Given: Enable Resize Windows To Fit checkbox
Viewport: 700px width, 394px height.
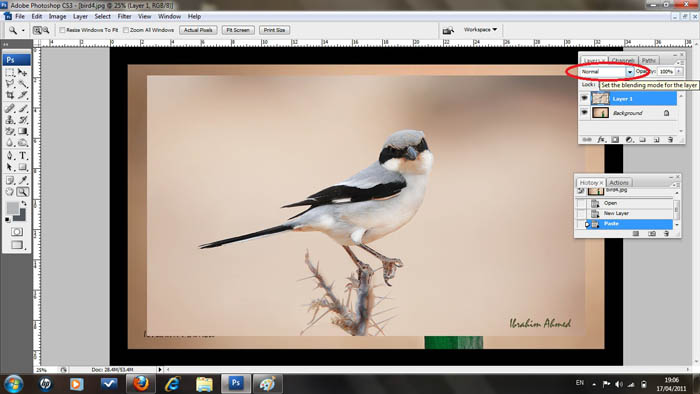Looking at the screenshot, I should tap(62, 30).
